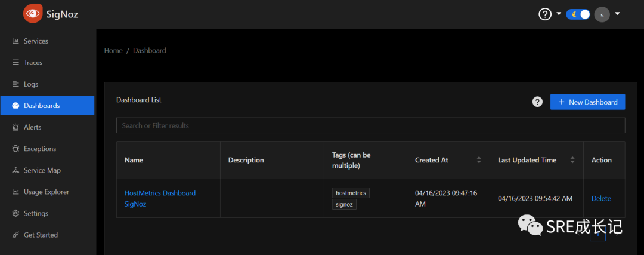This screenshot has height=255, width=644.
Task: Click the Created At date 04/16/2023 09:47:16 AM
Action: pyautogui.click(x=446, y=198)
